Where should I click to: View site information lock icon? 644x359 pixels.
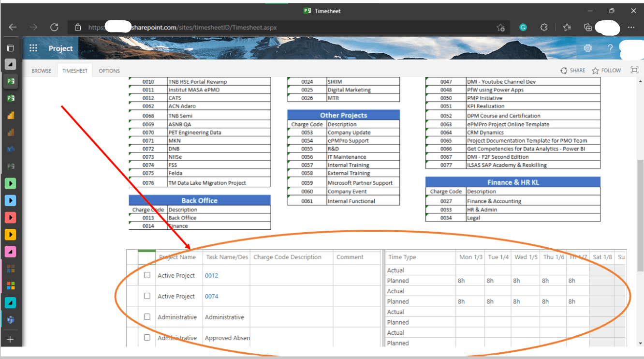point(78,28)
